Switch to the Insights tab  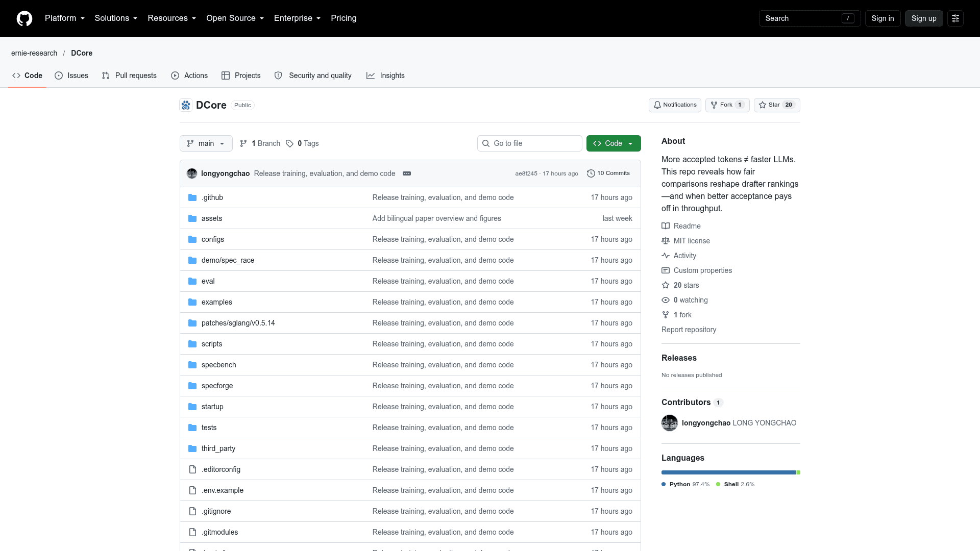click(x=385, y=76)
